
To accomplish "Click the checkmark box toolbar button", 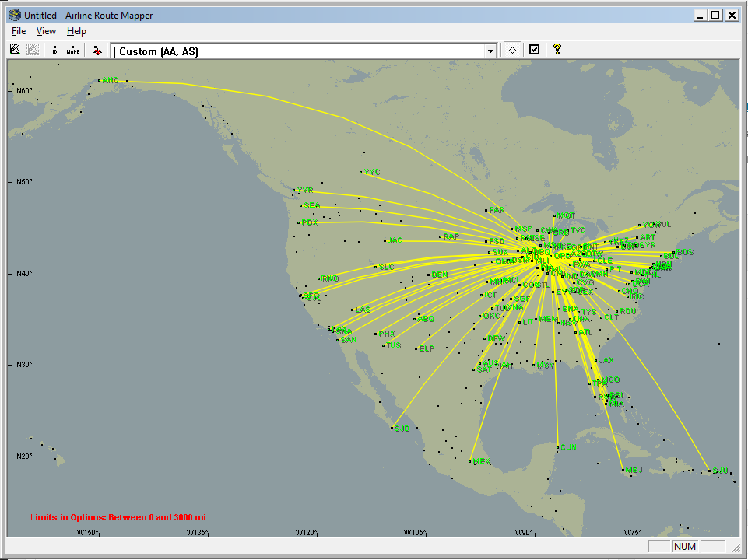I will coord(534,50).
